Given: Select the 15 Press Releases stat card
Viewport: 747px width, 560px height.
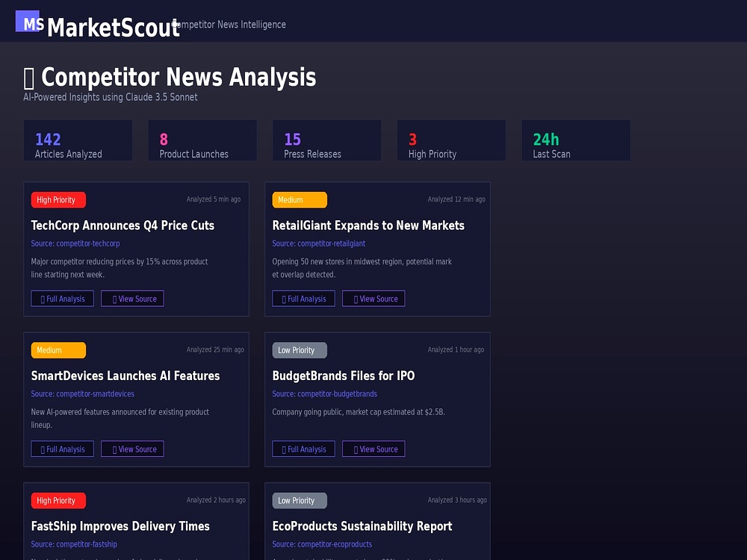Looking at the screenshot, I should (327, 140).
